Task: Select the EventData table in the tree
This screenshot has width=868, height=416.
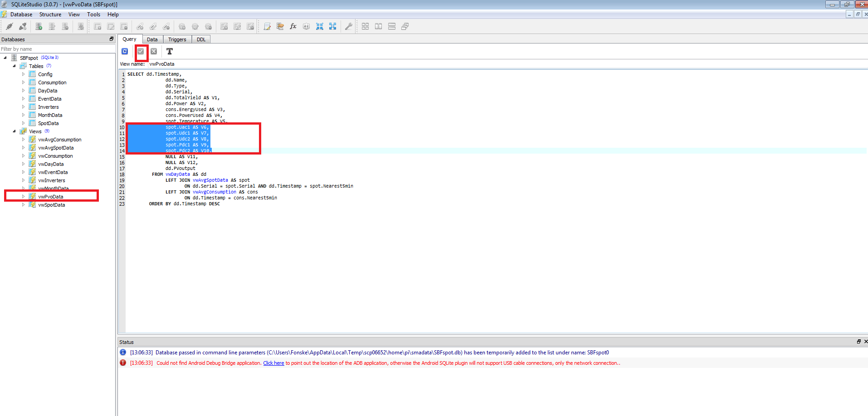Action: coord(50,99)
